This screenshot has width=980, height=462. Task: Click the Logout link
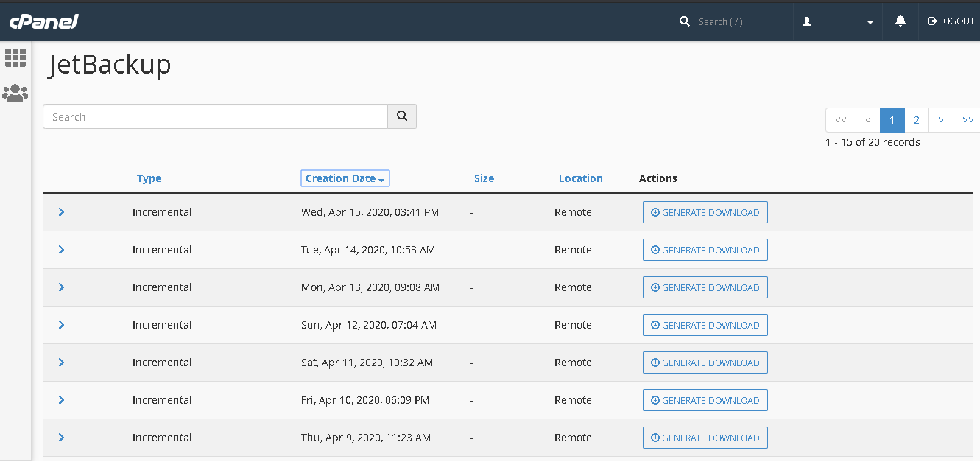(x=951, y=21)
